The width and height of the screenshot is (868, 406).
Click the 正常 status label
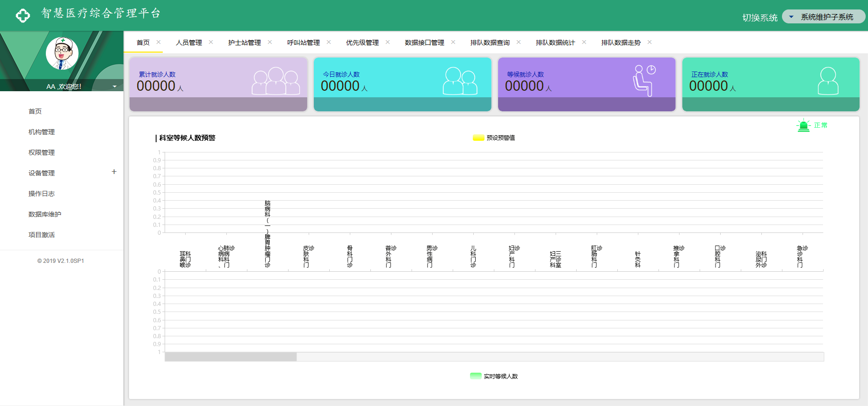tap(821, 125)
